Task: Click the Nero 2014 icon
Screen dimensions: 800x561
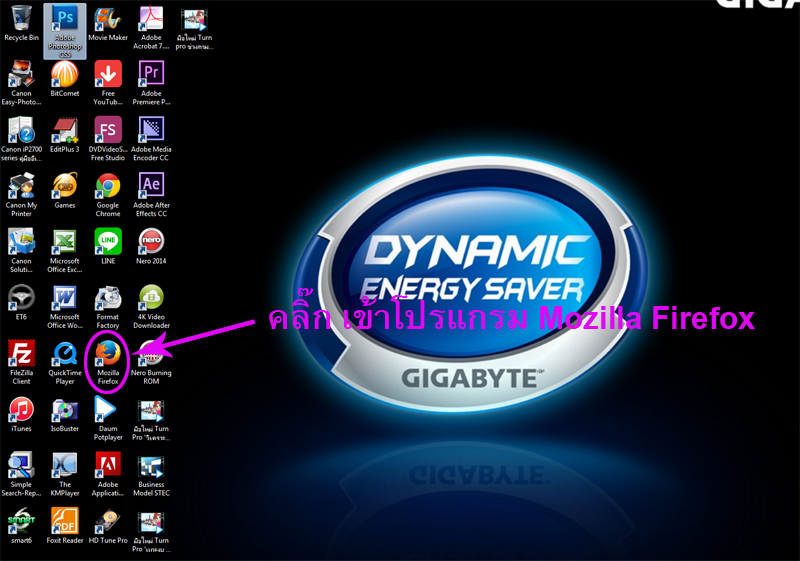Action: tap(151, 242)
